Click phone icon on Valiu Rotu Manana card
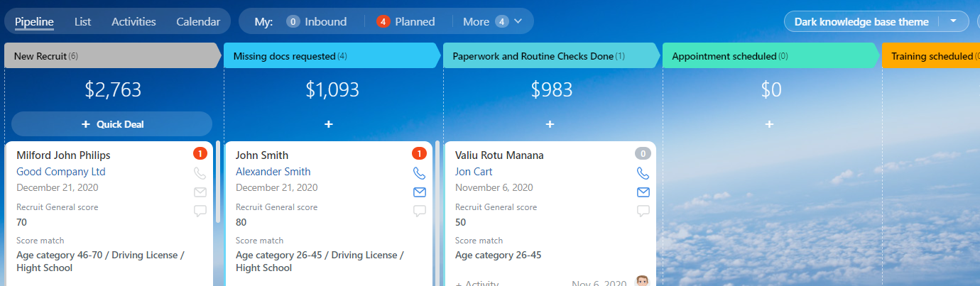 click(643, 173)
